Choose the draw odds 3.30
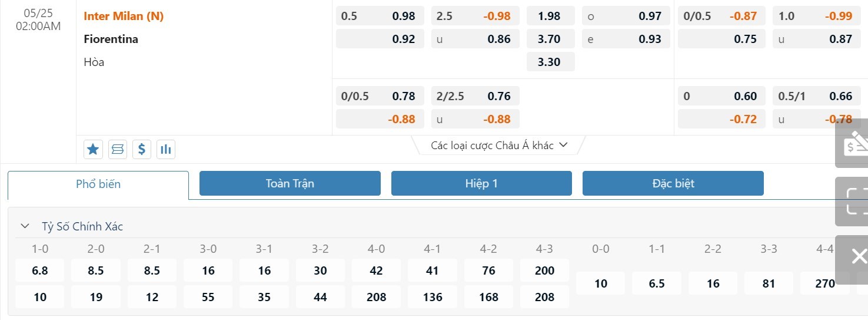Screen dimensions: 868x320 [548, 62]
